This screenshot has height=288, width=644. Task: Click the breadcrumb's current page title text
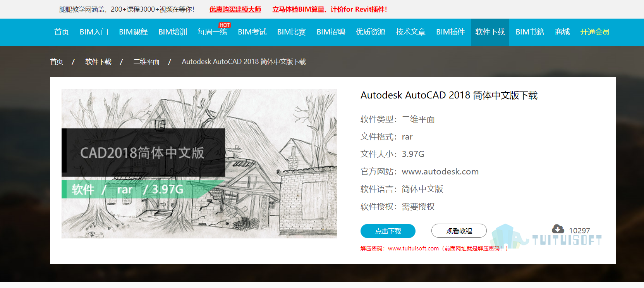click(244, 62)
